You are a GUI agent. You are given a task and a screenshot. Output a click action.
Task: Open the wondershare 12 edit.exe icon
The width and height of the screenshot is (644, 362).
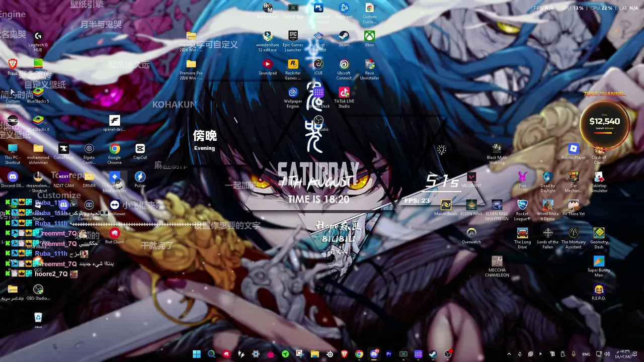point(267,41)
